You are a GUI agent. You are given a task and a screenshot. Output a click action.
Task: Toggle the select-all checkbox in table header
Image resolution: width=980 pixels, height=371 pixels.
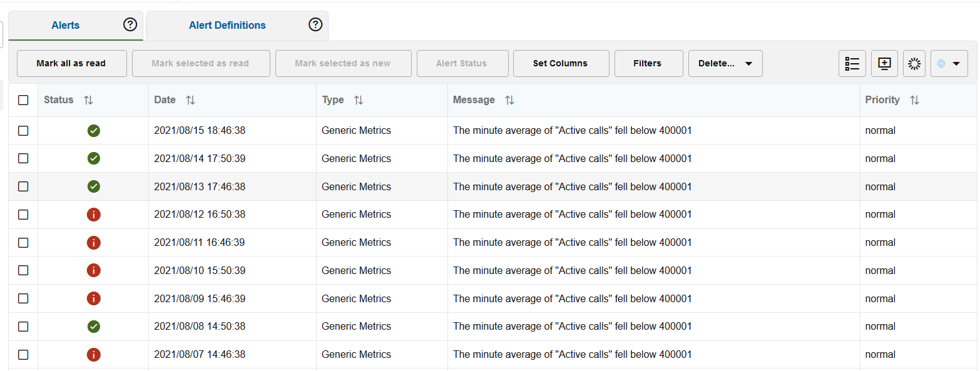click(23, 100)
